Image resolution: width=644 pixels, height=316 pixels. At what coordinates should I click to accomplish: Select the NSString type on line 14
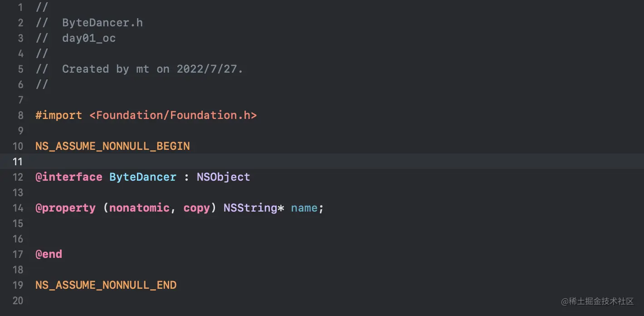[250, 207]
